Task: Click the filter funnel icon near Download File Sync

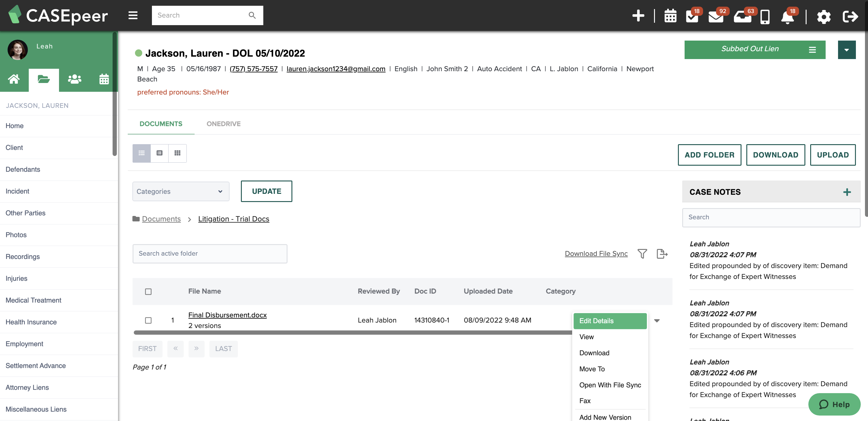Action: point(642,253)
